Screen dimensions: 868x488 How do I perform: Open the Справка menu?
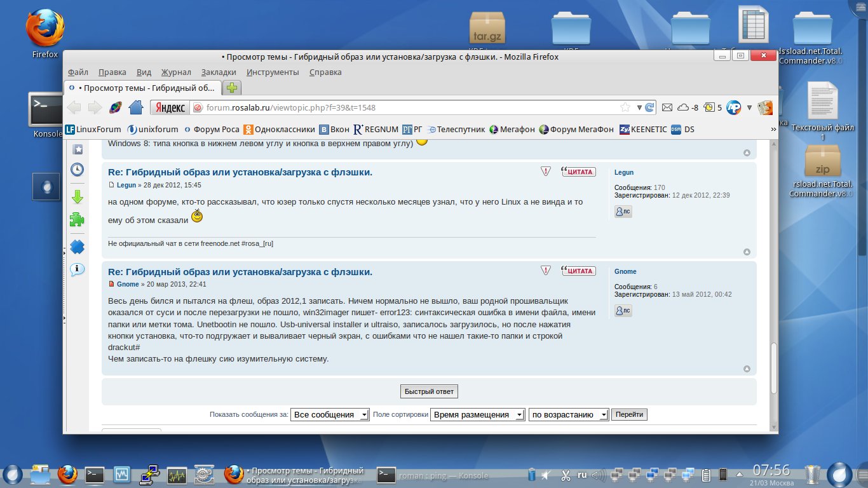coord(325,72)
